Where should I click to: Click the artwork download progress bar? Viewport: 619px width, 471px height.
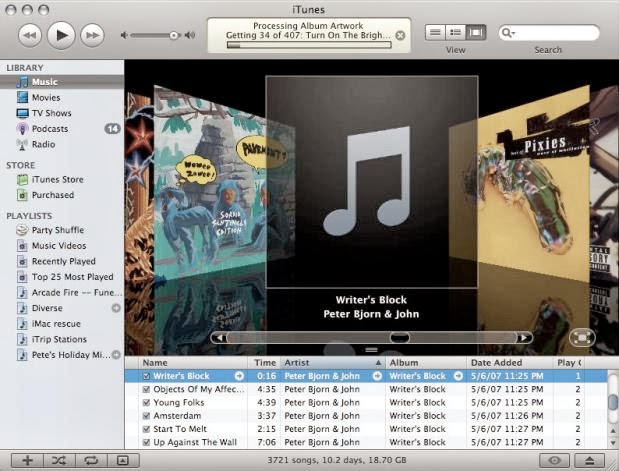[x=309, y=45]
